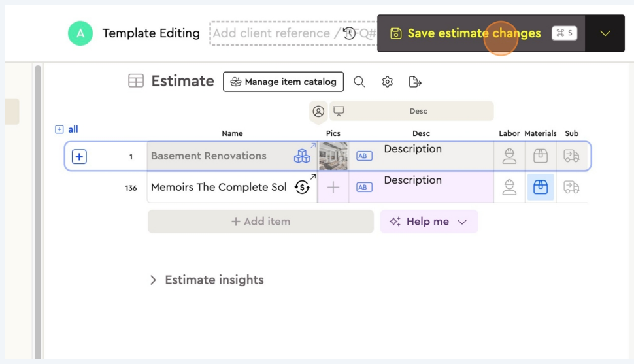This screenshot has height=364, width=634.
Task: Click the Add client reference field
Action: pyautogui.click(x=275, y=33)
